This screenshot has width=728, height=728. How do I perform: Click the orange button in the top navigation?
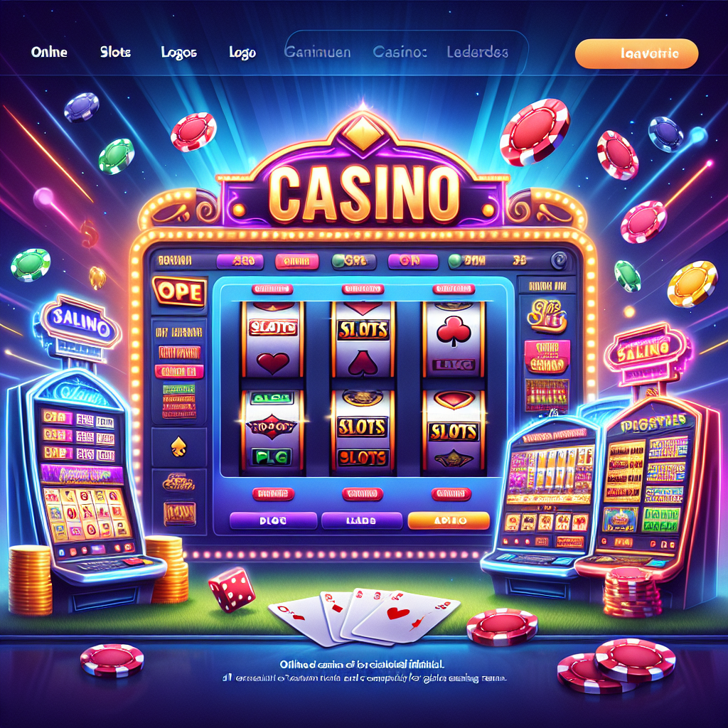[636, 53]
